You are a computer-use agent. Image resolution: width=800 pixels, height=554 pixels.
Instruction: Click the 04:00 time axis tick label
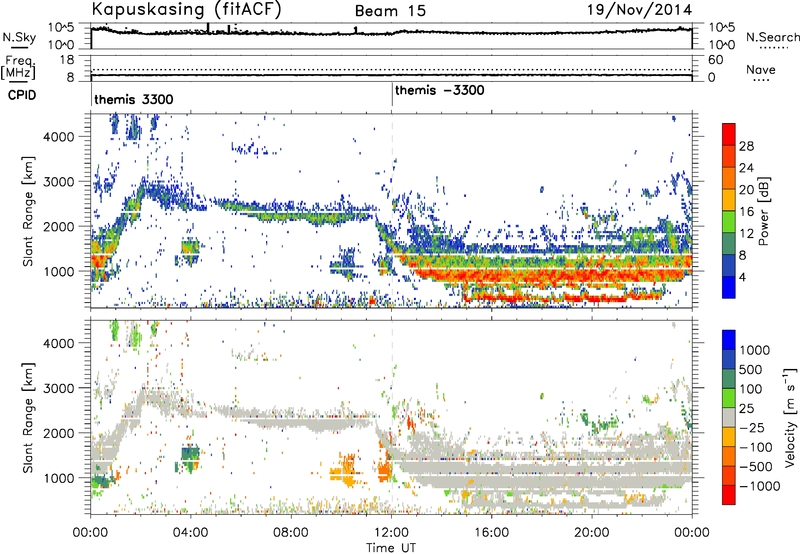click(191, 533)
